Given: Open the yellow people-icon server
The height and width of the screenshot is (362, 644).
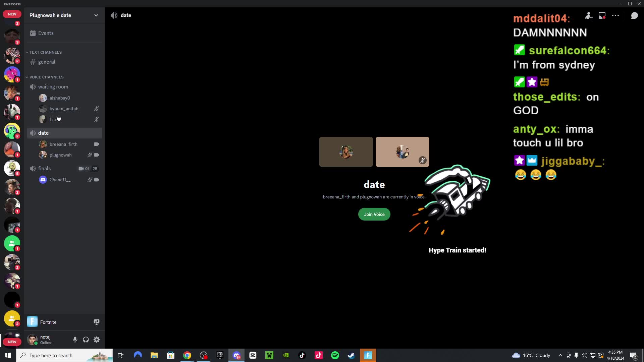Looking at the screenshot, I should point(12,318).
